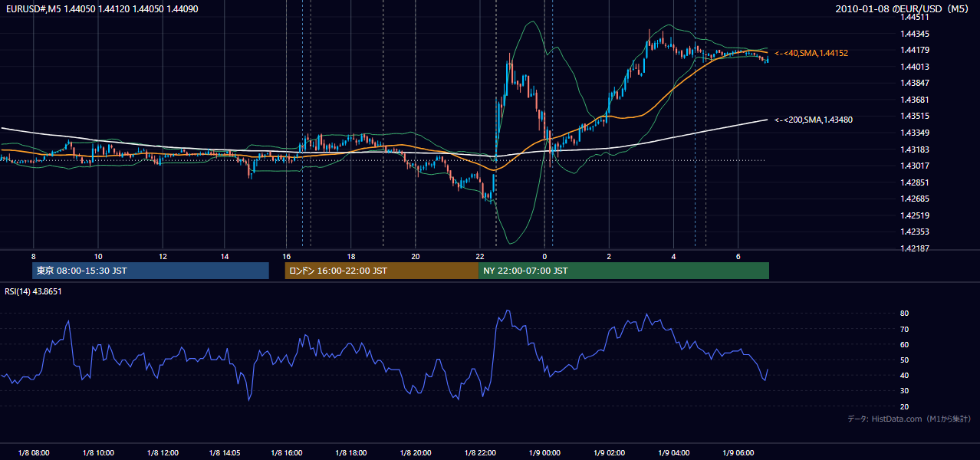The width and height of the screenshot is (980, 460).
Task: Click the RSI(14) 43.8651 indicator label
Action: 33,291
